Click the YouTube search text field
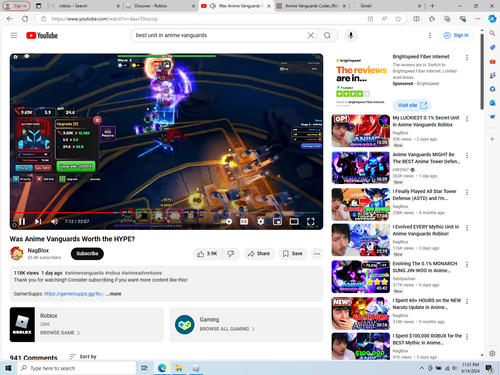The image size is (500, 375). point(220,35)
